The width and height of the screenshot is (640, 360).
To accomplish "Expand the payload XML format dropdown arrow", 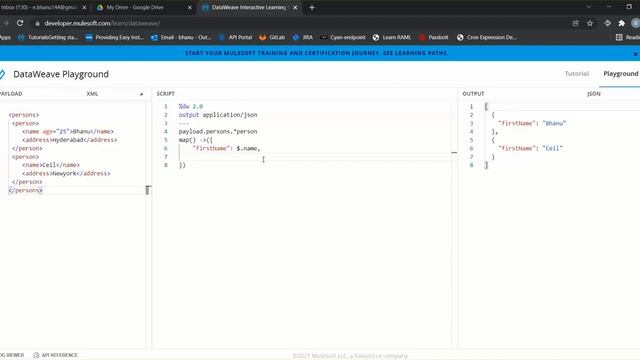I will (141, 94).
